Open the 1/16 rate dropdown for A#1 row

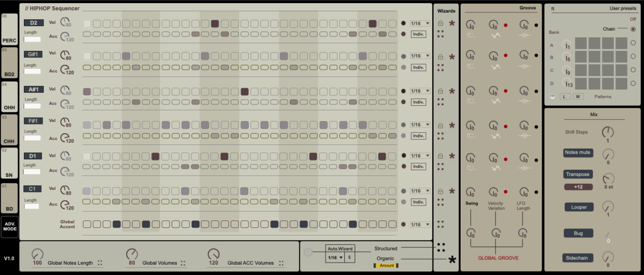click(420, 91)
